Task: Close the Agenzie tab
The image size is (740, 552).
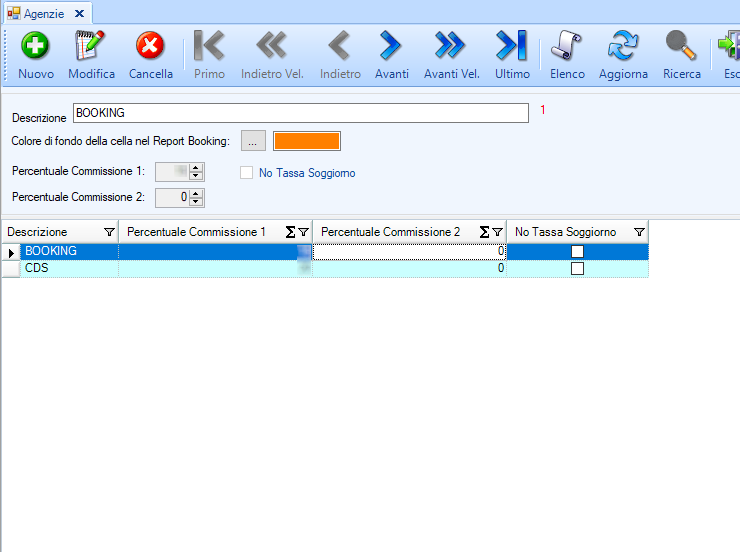Action: coord(79,13)
